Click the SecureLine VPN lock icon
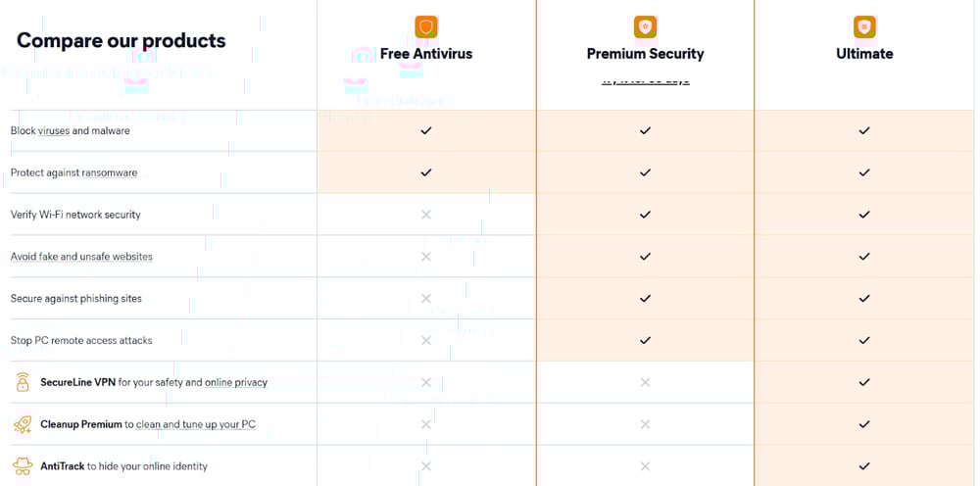 (x=23, y=382)
